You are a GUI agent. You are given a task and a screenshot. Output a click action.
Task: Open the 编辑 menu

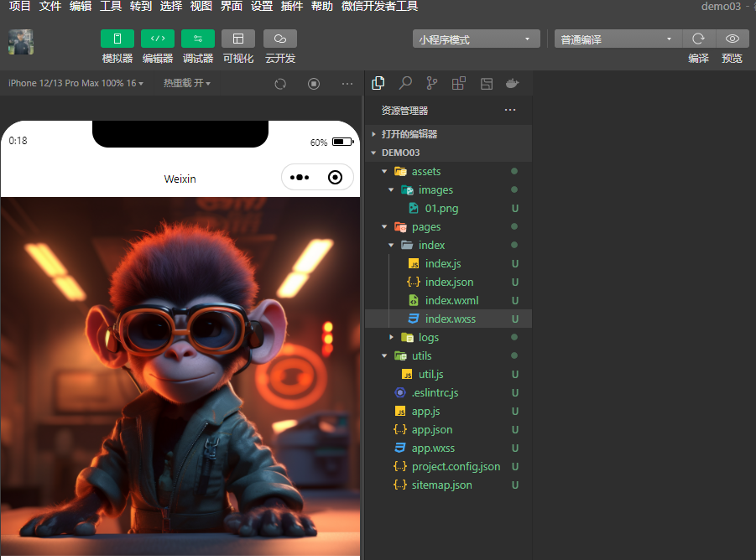coord(81,6)
